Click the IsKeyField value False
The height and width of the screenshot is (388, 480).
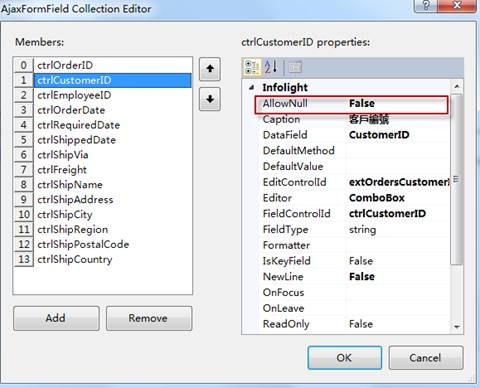point(361,261)
